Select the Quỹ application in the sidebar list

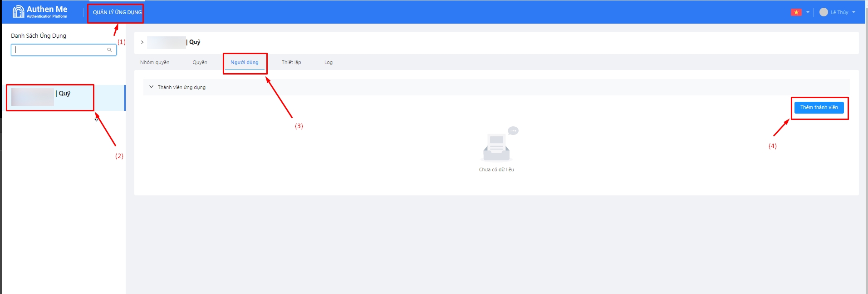[64, 97]
